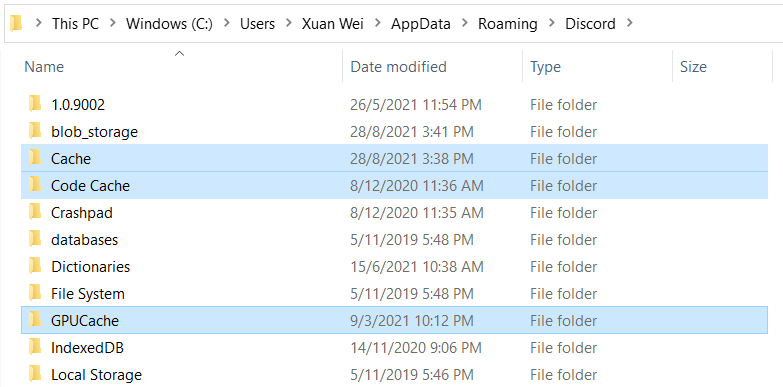Click the GPUCache folder icon
The height and width of the screenshot is (387, 783).
click(x=35, y=320)
